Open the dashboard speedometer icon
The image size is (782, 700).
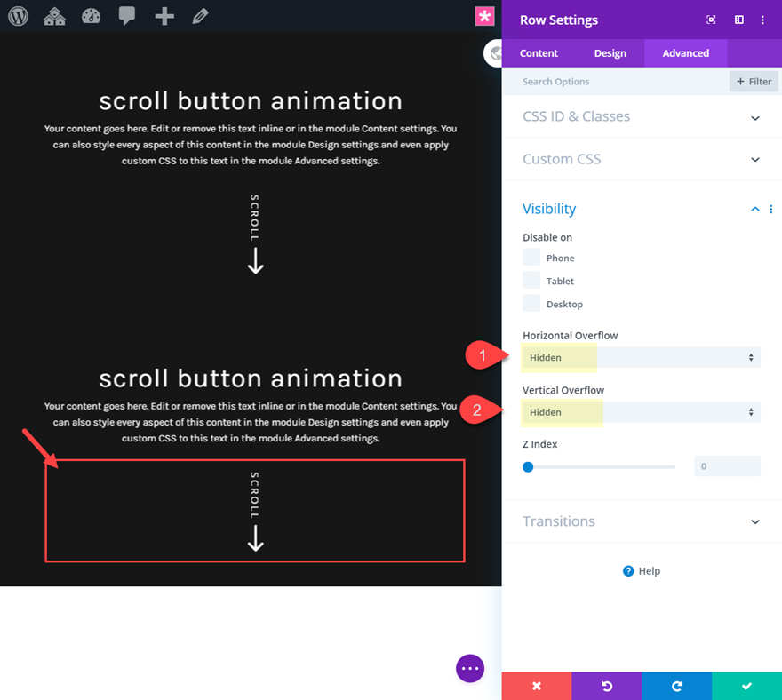coord(91,15)
